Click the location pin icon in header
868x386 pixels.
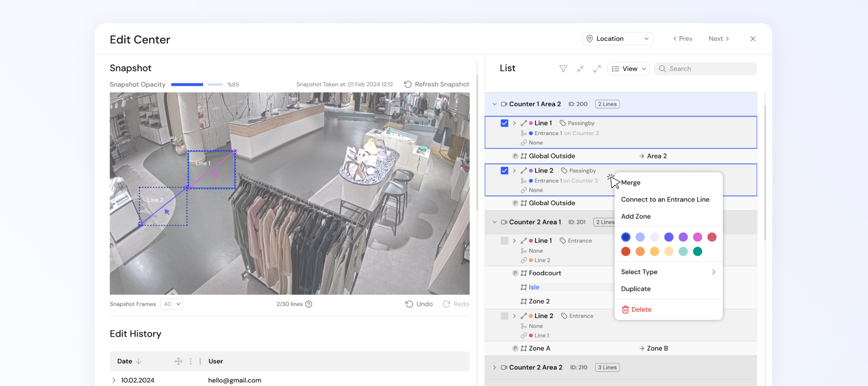(x=589, y=39)
